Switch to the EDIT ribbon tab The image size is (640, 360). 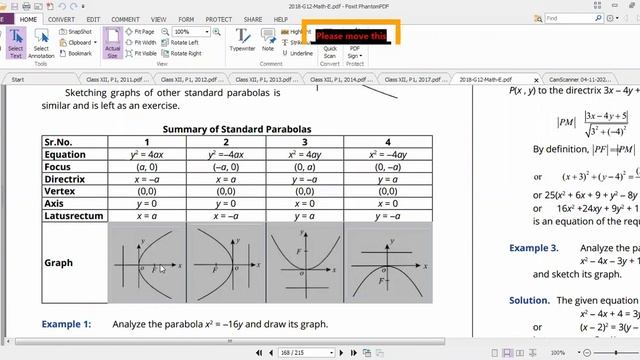tap(93, 19)
